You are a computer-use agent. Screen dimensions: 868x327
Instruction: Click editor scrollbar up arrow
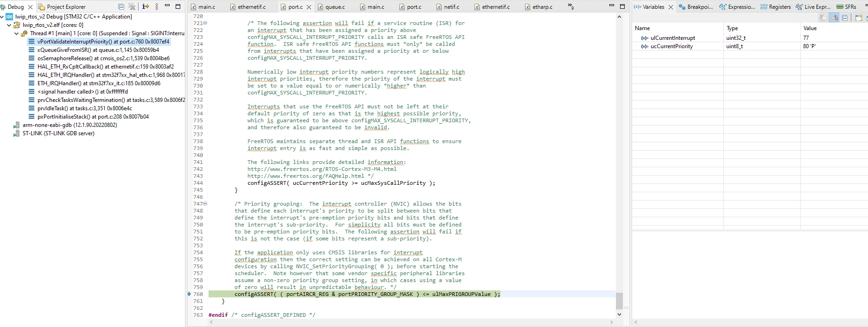619,17
